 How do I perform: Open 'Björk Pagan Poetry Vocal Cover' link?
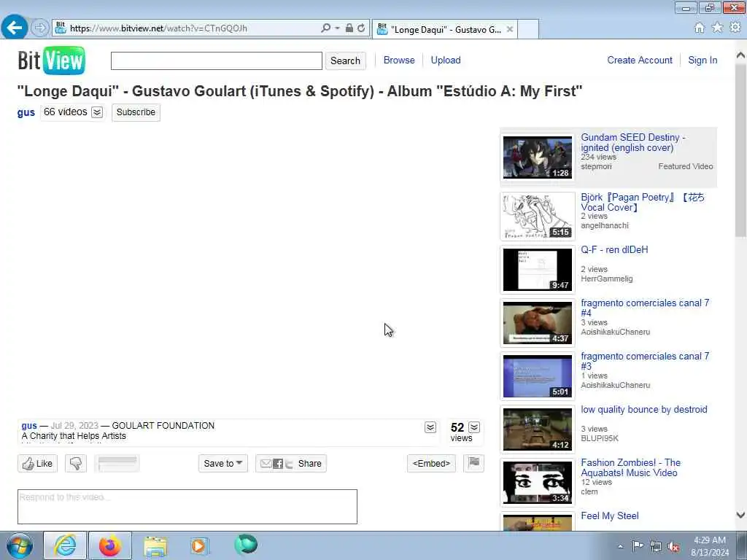(642, 202)
